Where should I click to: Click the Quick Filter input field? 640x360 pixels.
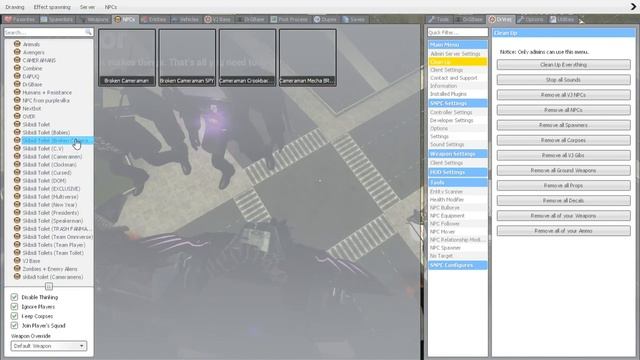[x=458, y=32]
